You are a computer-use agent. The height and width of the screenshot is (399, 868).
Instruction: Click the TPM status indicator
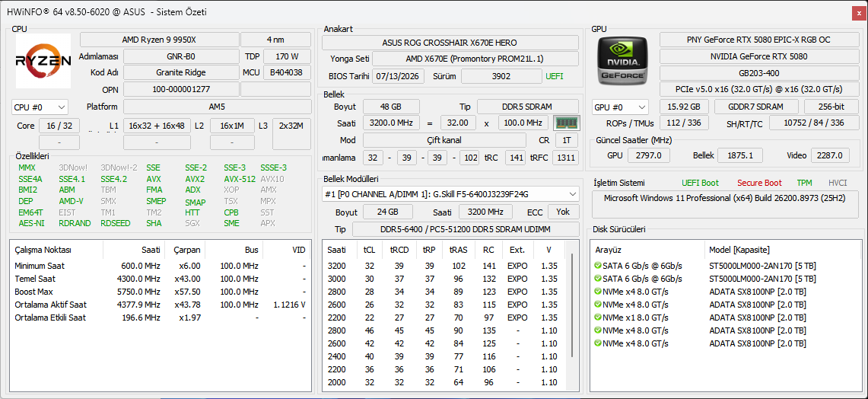[804, 183]
